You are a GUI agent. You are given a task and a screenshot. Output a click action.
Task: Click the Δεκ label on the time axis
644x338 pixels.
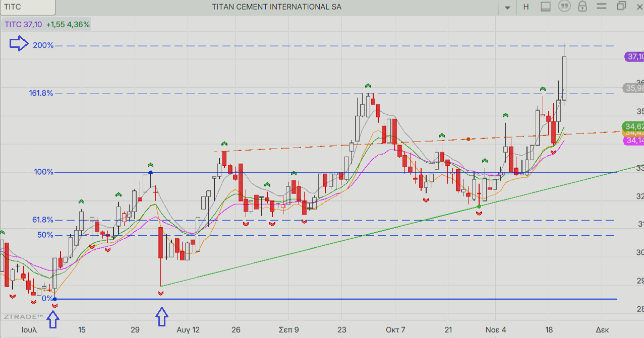(x=602, y=330)
